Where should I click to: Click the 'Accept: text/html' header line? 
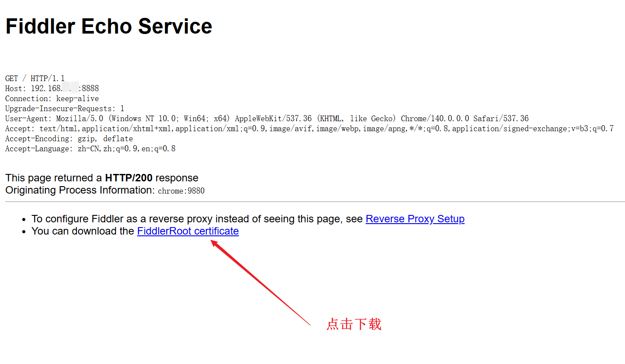click(309, 129)
